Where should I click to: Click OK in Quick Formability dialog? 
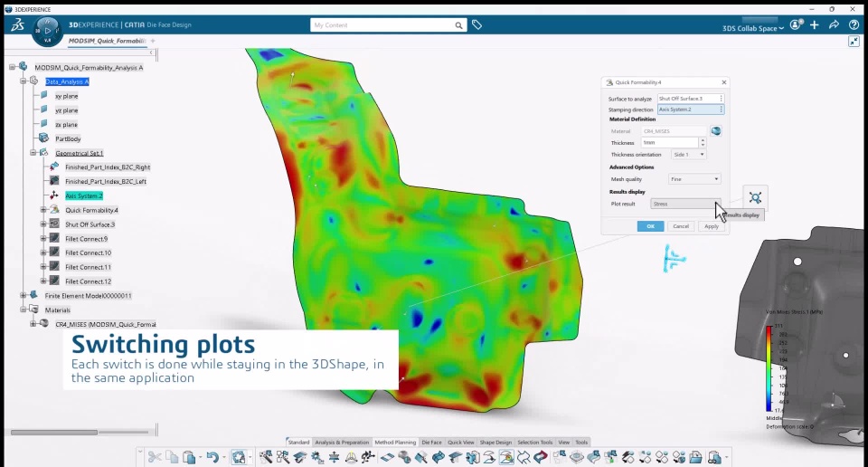[650, 226]
